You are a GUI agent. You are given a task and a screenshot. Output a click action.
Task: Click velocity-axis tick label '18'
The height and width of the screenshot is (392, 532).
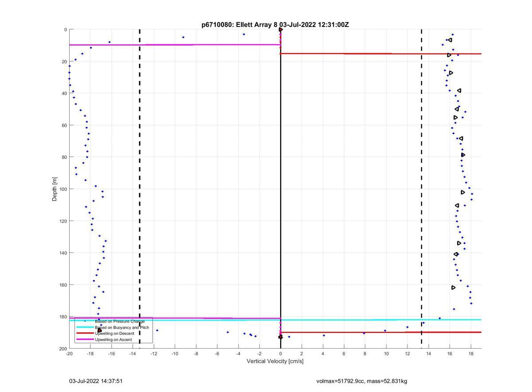[471, 354]
